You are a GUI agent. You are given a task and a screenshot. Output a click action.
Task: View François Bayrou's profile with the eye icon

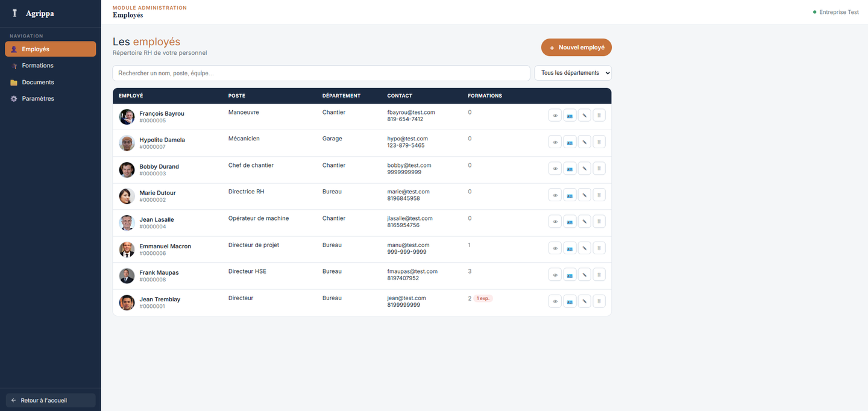(x=555, y=116)
